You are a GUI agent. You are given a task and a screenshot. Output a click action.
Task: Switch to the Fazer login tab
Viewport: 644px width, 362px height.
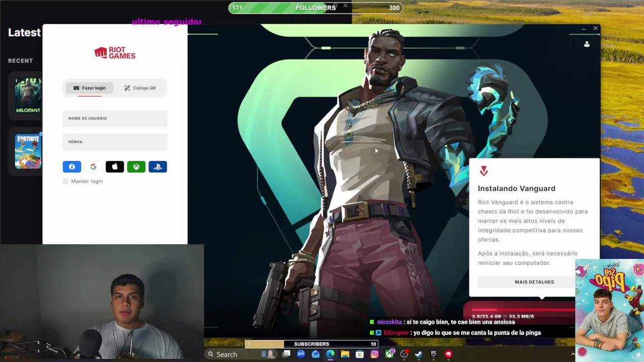tap(90, 88)
